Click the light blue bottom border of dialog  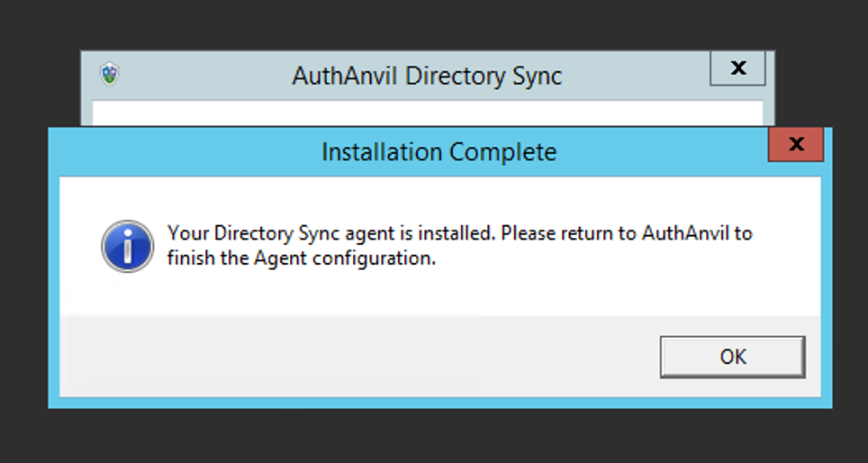pos(440,403)
